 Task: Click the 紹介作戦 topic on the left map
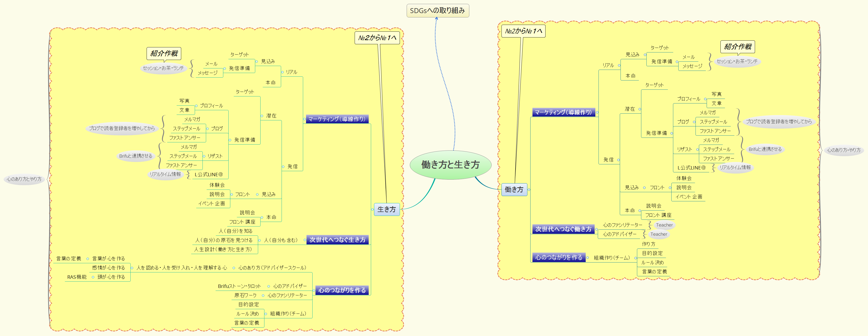tap(164, 53)
